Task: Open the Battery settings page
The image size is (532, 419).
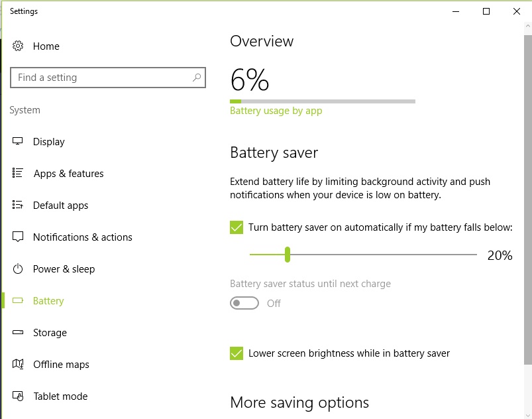Action: point(48,301)
